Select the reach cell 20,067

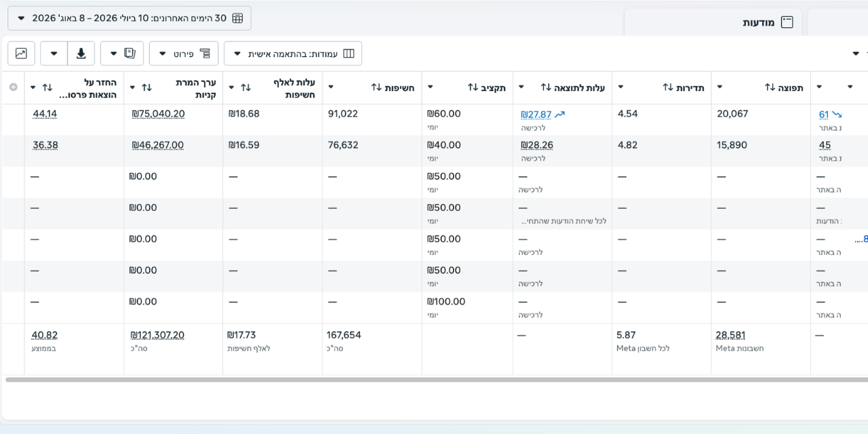(x=732, y=114)
